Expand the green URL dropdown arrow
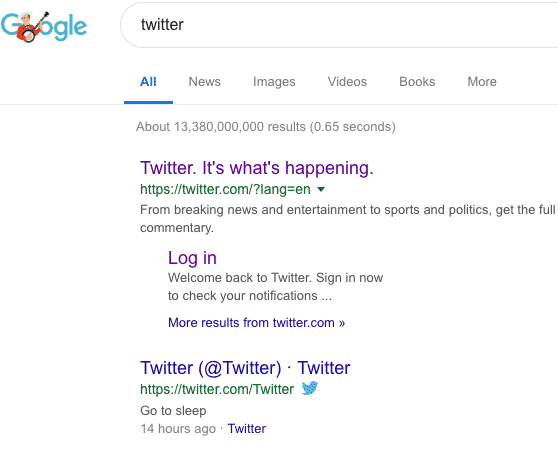Screen dimensions: 558x449 click(x=321, y=189)
